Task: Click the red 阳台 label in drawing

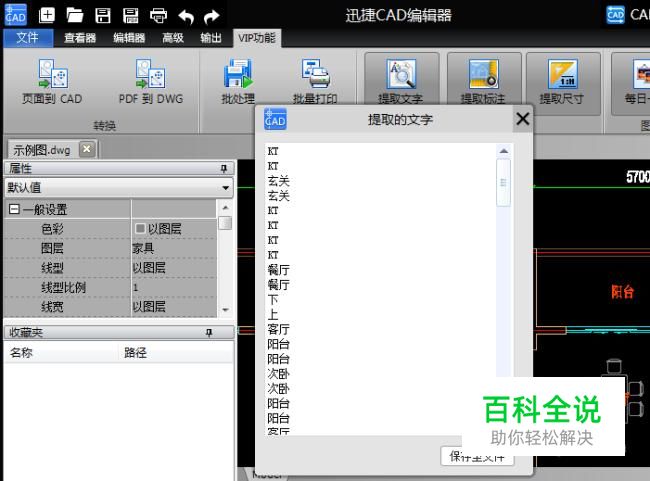Action: coord(622,292)
